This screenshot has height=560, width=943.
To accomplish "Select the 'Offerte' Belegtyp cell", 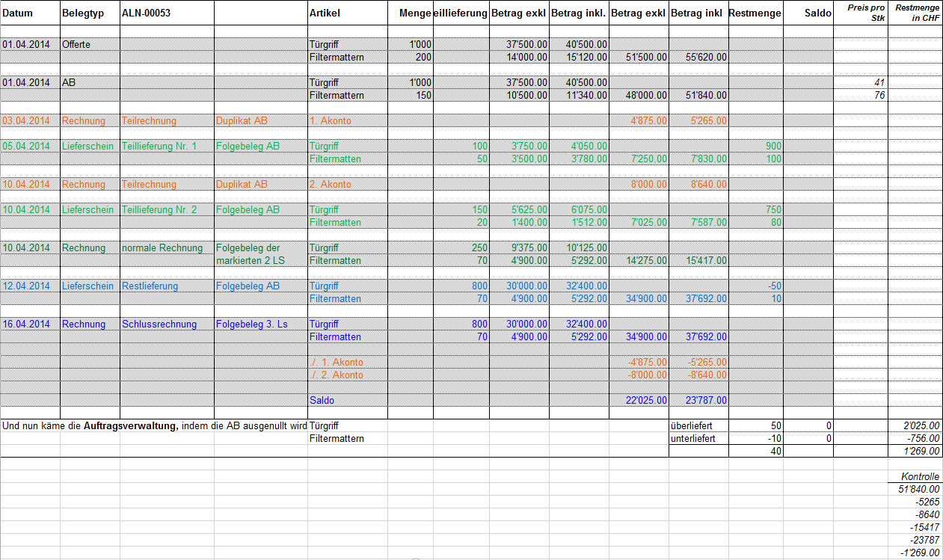I will coord(89,44).
